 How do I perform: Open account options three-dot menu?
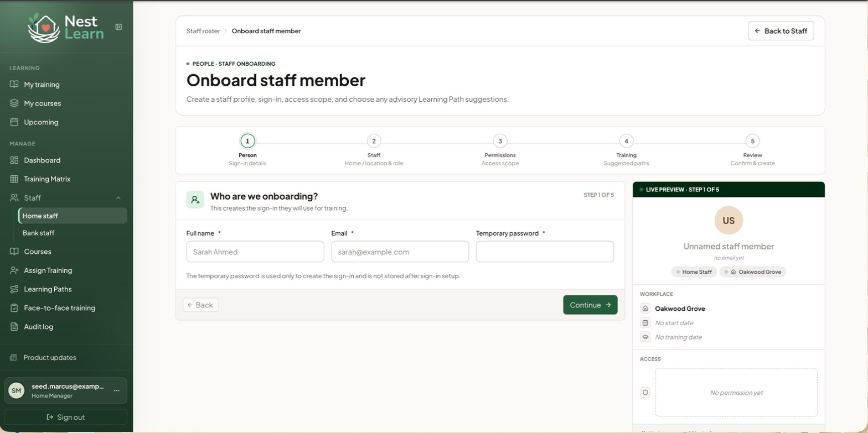tap(116, 390)
